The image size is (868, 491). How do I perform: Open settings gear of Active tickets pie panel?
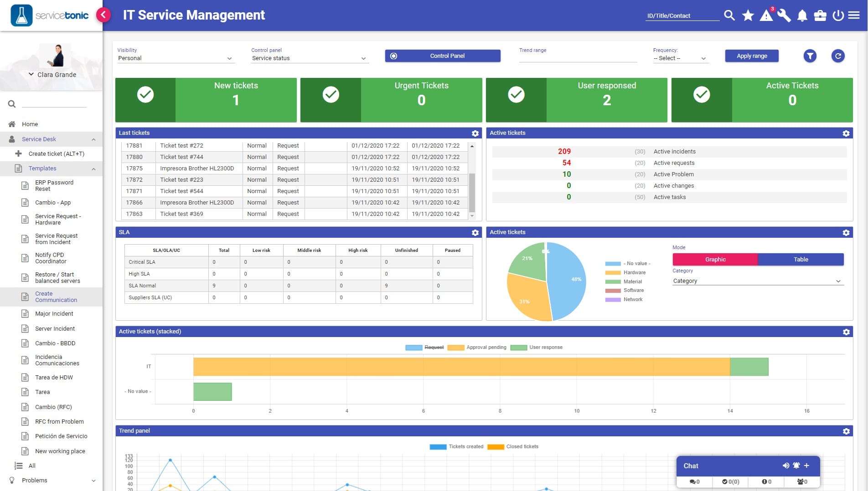tap(846, 233)
